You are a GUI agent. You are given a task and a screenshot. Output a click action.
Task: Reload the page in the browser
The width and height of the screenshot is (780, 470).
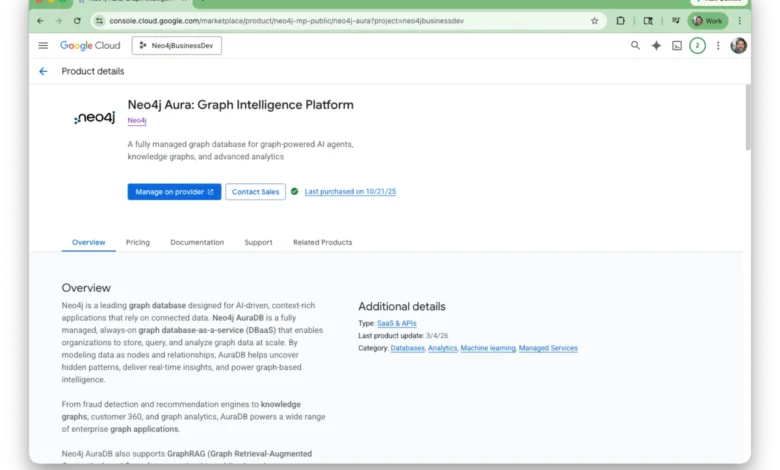[x=77, y=20]
